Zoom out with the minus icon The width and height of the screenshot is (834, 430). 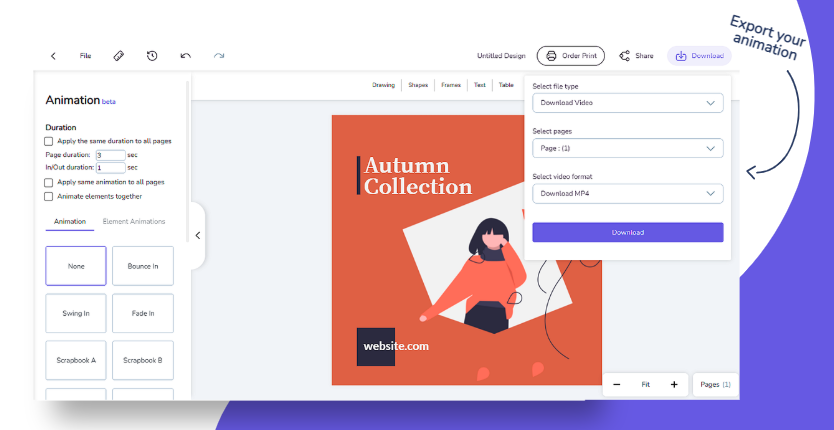click(x=617, y=384)
